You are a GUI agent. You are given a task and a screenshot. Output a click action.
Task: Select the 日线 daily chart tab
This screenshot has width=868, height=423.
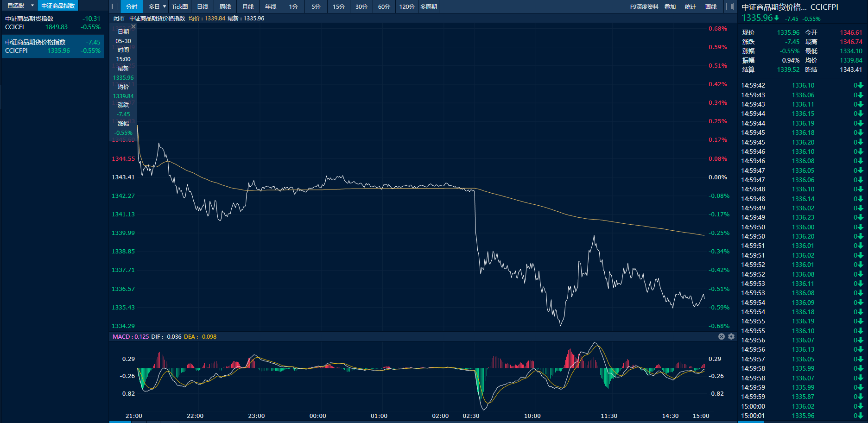click(203, 6)
